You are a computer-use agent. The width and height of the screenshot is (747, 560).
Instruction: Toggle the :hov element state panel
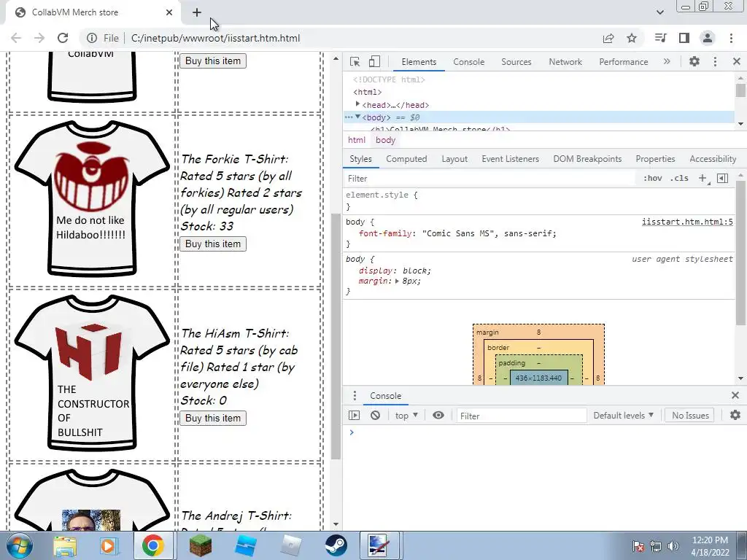[652, 178]
